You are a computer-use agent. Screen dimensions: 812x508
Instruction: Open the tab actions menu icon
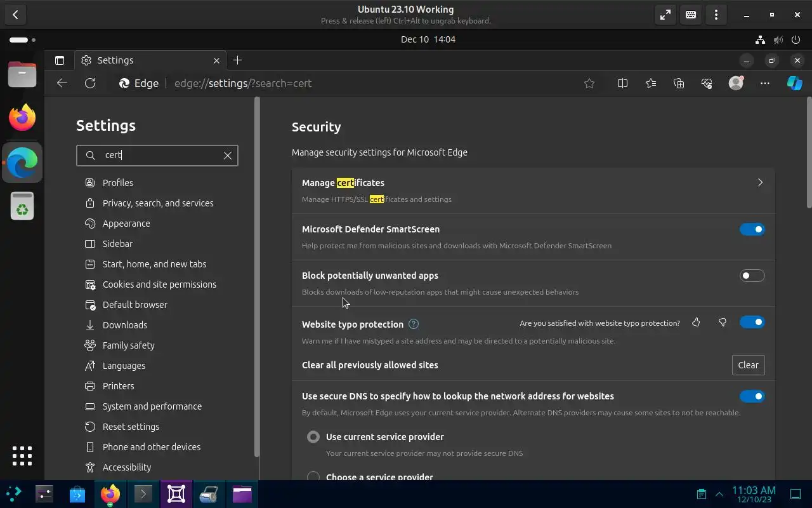click(x=60, y=60)
